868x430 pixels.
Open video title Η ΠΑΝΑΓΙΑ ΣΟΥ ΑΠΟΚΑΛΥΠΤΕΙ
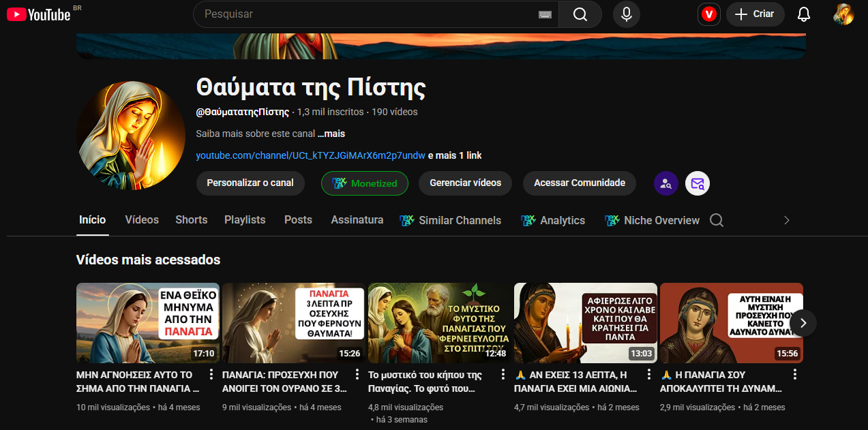[720, 382]
